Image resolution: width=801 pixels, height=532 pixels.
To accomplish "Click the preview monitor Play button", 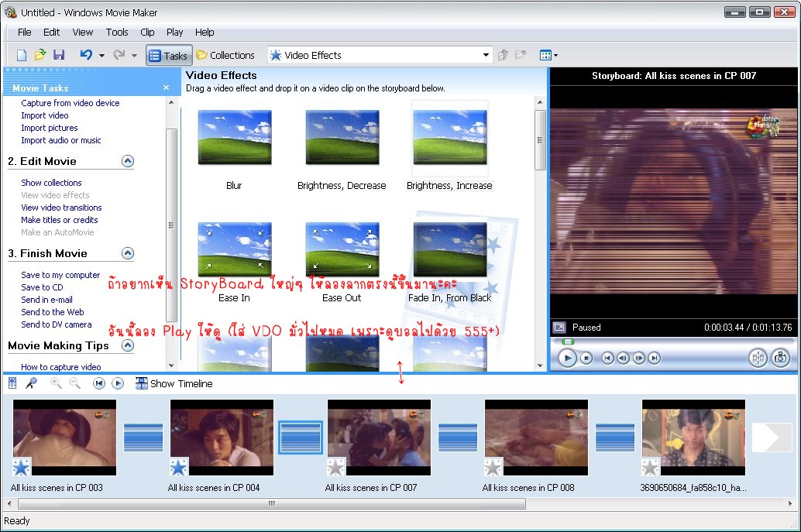I will tap(567, 358).
